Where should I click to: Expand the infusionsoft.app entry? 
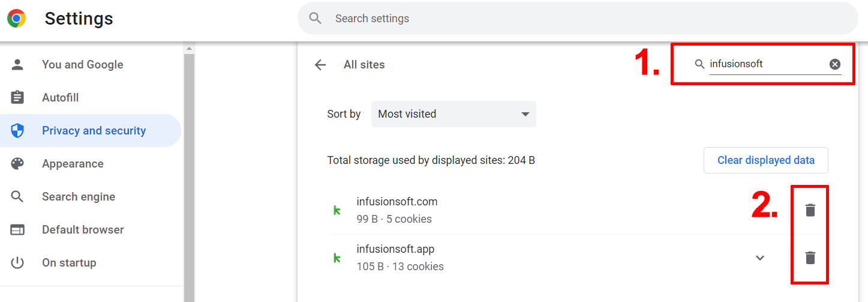point(760,258)
